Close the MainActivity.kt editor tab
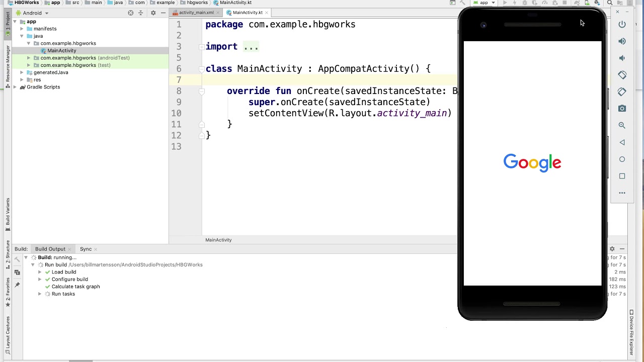 tap(268, 13)
